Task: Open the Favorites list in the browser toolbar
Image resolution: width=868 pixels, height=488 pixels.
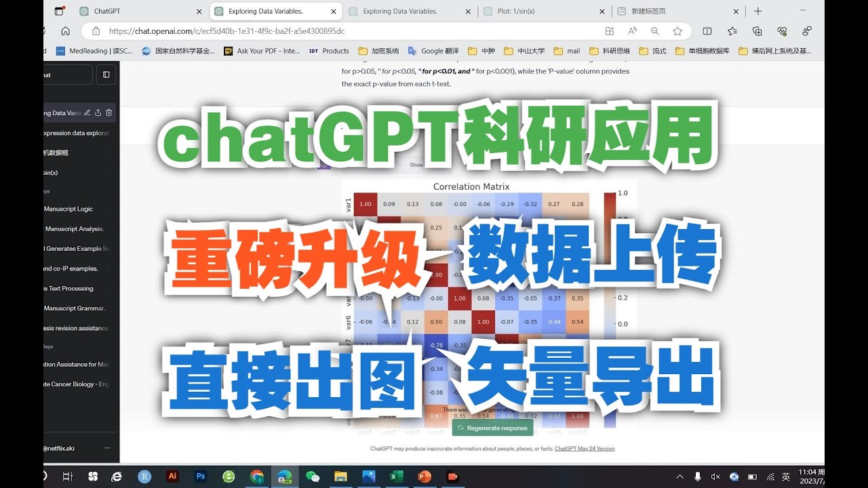Action: tap(732, 31)
